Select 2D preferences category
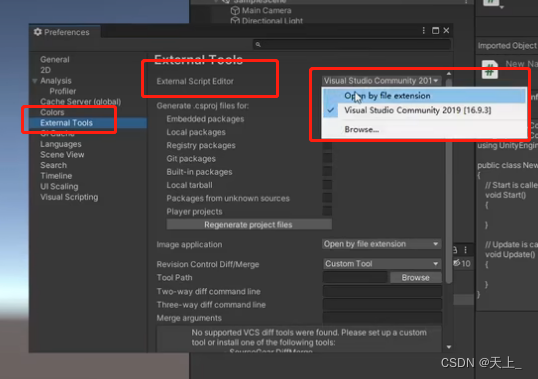538x379 pixels. click(45, 70)
